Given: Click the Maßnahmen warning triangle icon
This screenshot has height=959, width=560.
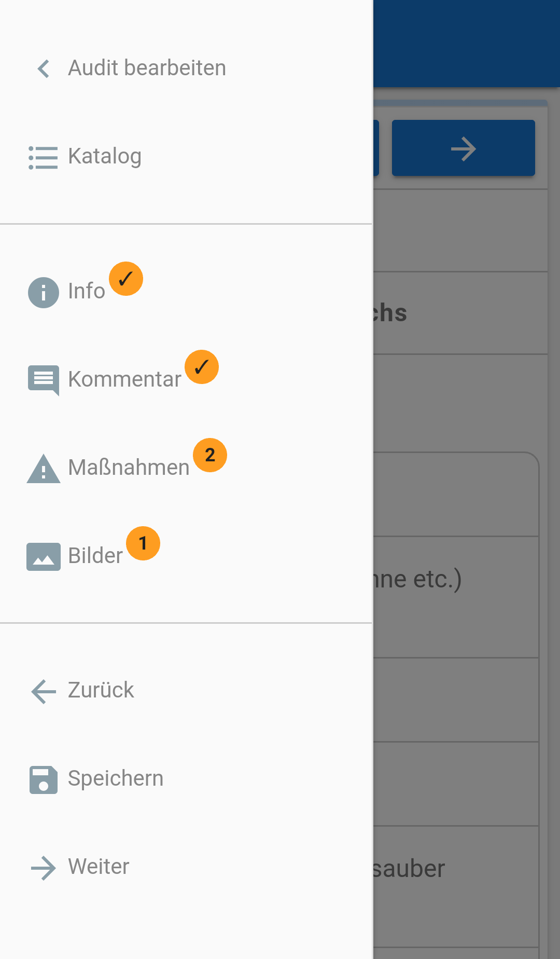Looking at the screenshot, I should [x=43, y=469].
